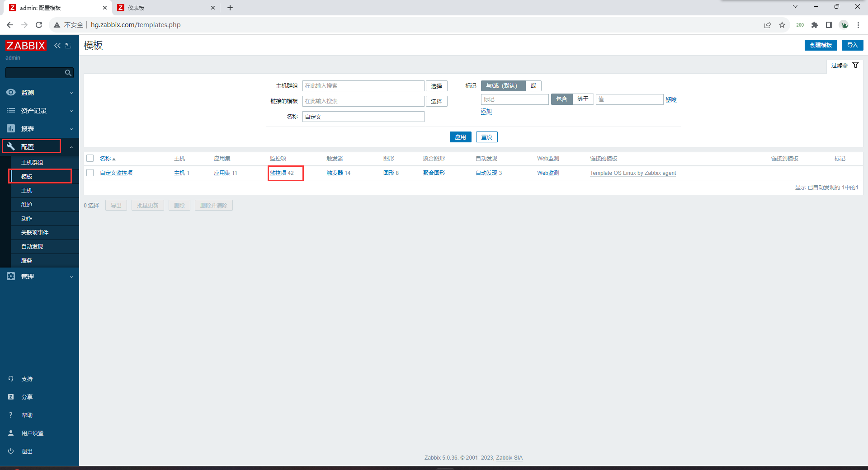Select 包含 tag operator
This screenshot has width=868, height=470.
click(561, 99)
